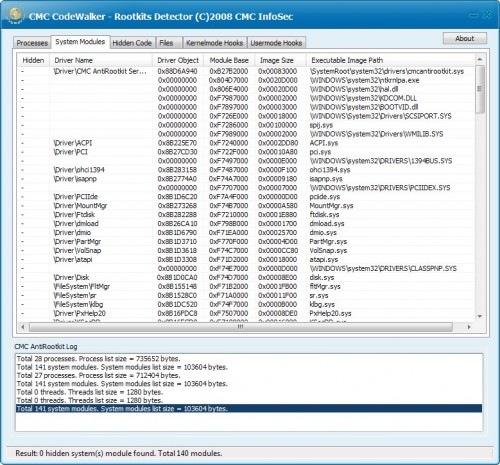This screenshot has width=500, height=465.
Task: Minimize the CodeWalker window
Action: (x=473, y=15)
